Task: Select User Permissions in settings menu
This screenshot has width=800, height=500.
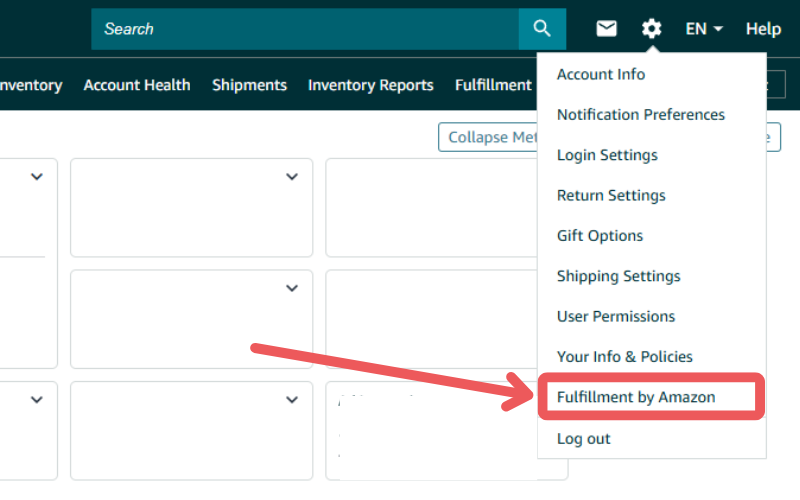Action: tap(616, 316)
